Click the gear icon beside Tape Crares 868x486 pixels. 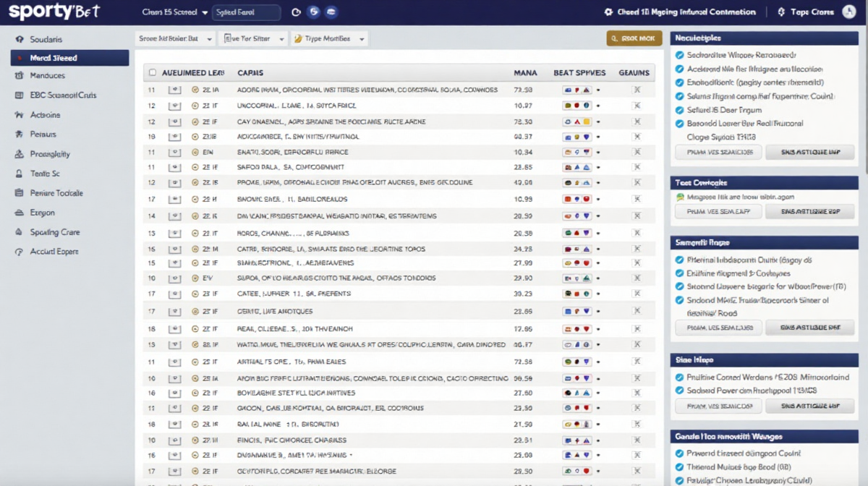tap(781, 12)
